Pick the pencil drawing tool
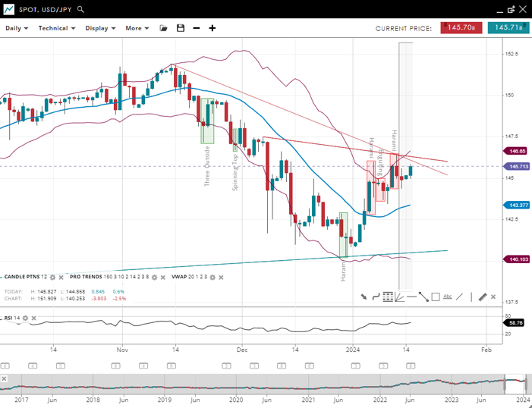 [x=482, y=297]
